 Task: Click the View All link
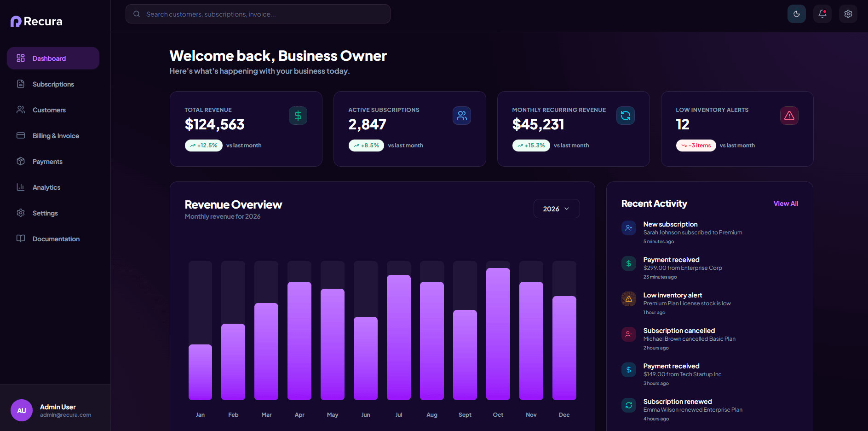pyautogui.click(x=786, y=204)
